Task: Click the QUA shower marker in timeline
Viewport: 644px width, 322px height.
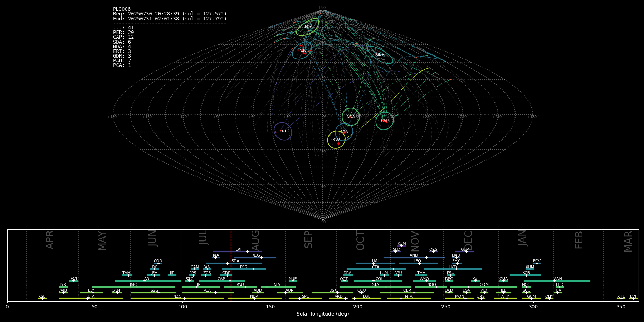Action: coord(503,281)
